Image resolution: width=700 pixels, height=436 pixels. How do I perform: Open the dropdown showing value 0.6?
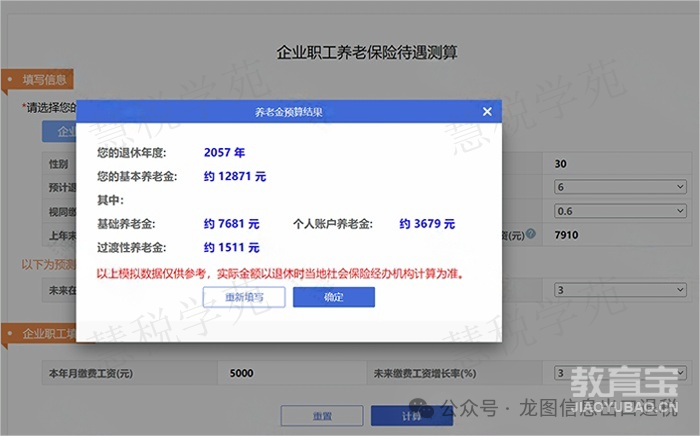620,211
